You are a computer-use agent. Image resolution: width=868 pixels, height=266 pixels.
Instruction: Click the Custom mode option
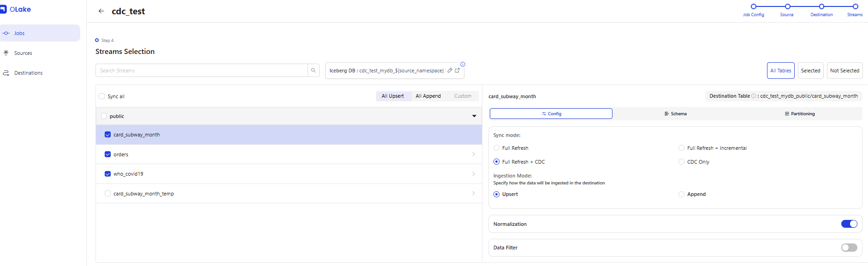coord(463,96)
